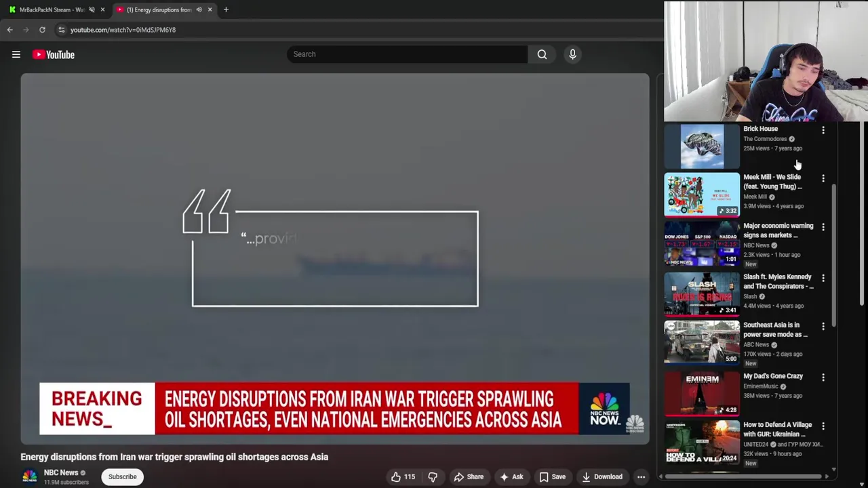
Task: Open more actions ellipsis below video
Action: (641, 476)
